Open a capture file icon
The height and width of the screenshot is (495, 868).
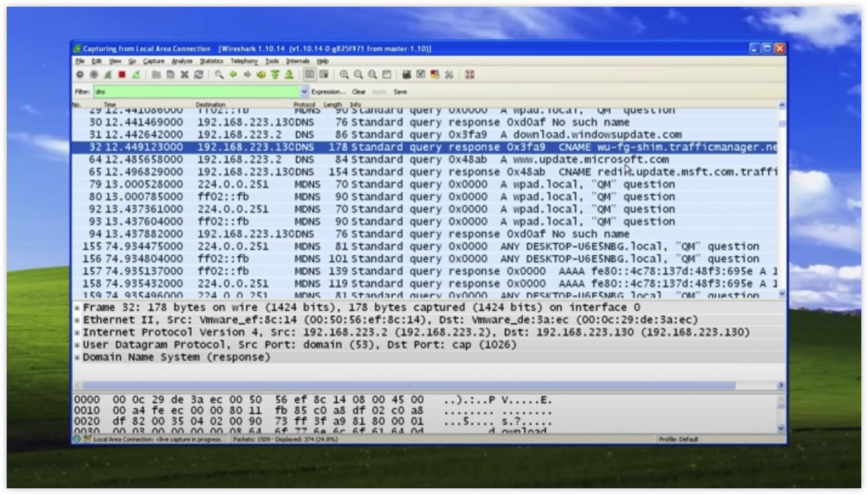pos(156,75)
